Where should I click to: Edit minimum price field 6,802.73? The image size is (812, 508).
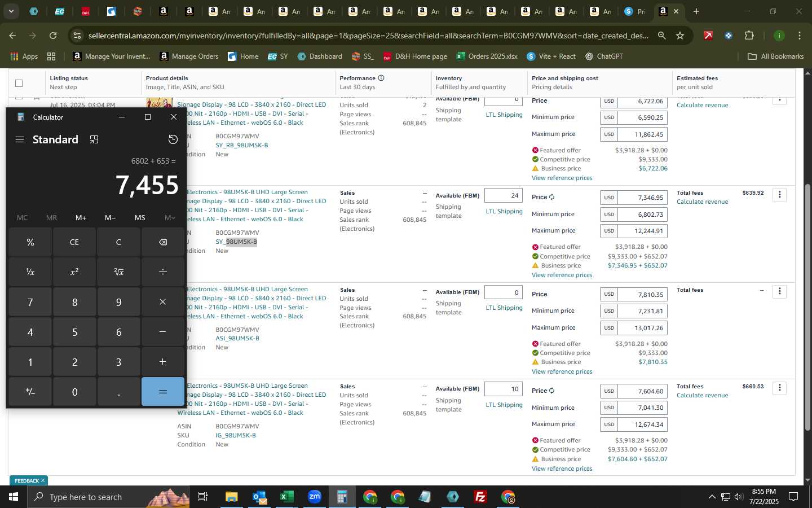pos(643,214)
